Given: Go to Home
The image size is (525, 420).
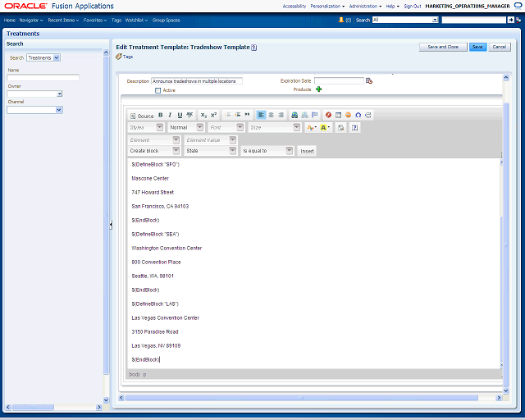Looking at the screenshot, I should point(10,20).
